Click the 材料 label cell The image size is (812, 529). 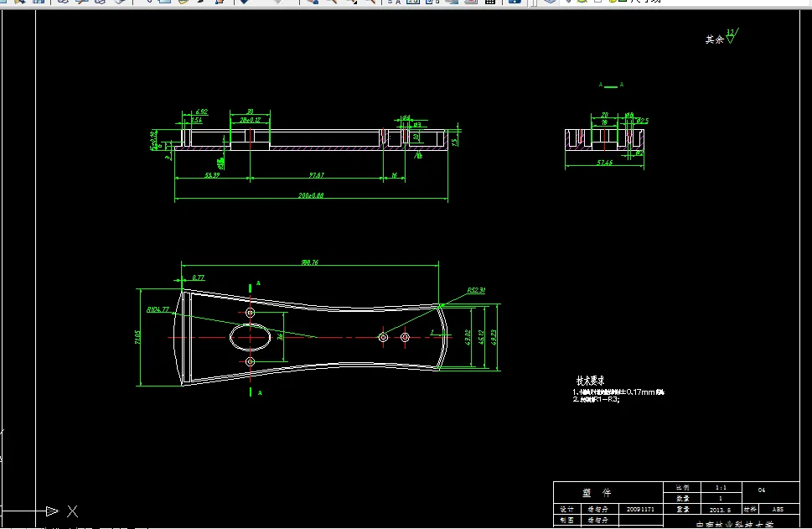[x=750, y=510]
